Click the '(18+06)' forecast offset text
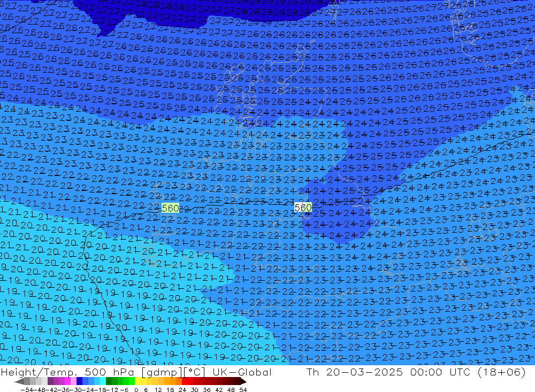Image resolution: width=535 pixels, height=392 pixels. click(x=502, y=372)
